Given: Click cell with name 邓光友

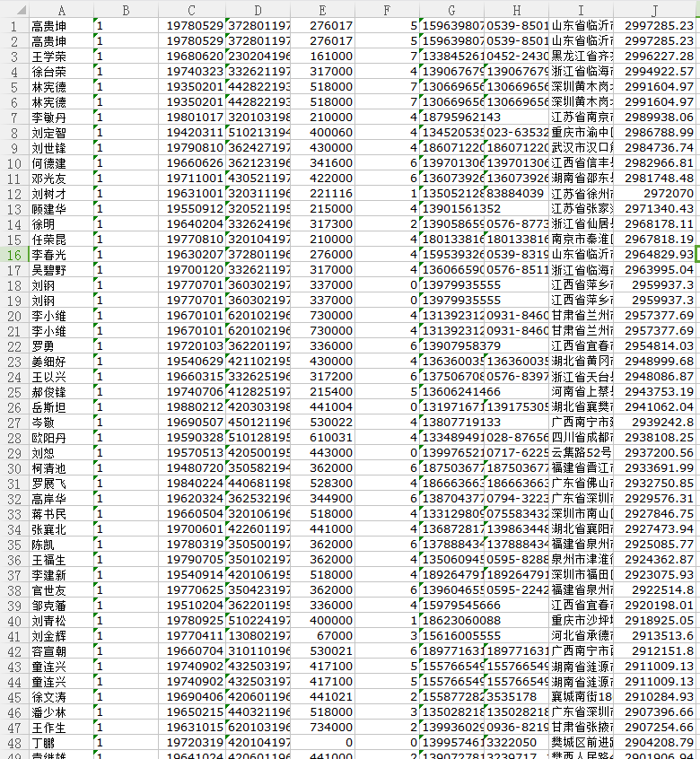Looking at the screenshot, I should [61, 179].
